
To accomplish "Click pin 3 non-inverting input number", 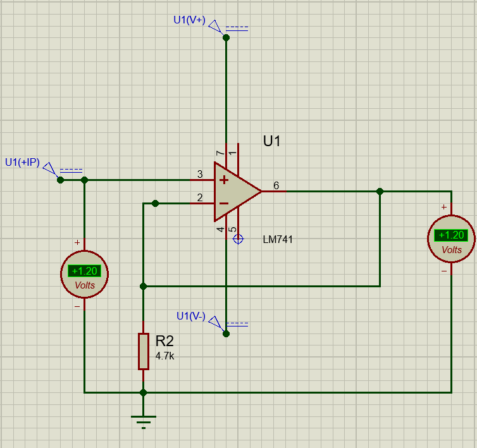I will (200, 174).
